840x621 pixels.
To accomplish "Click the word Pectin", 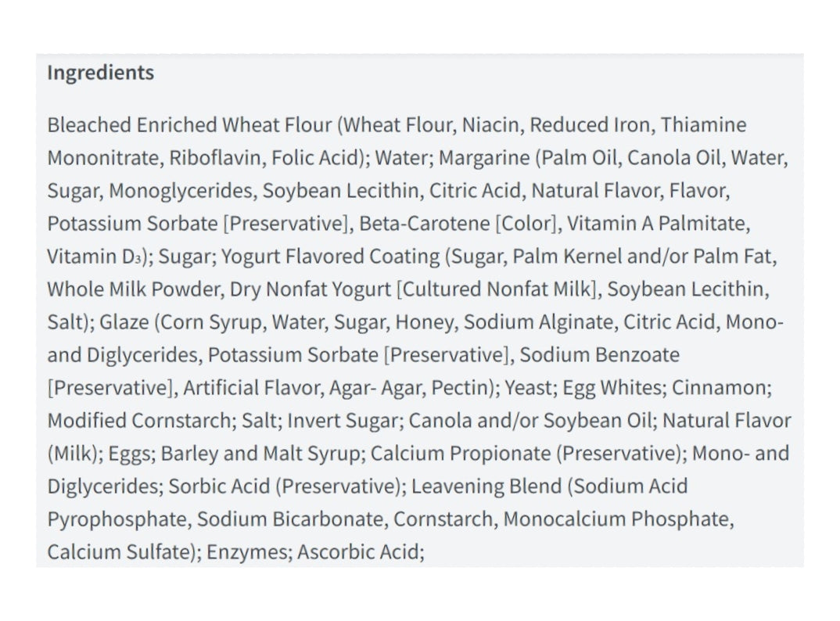I will (465, 388).
